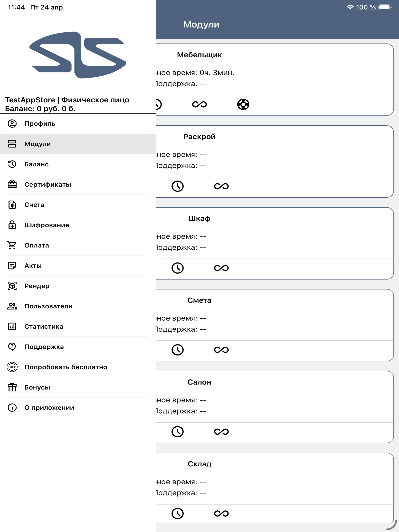Select Модули in the side menu
Screen dimensions: 399x532
[78, 144]
